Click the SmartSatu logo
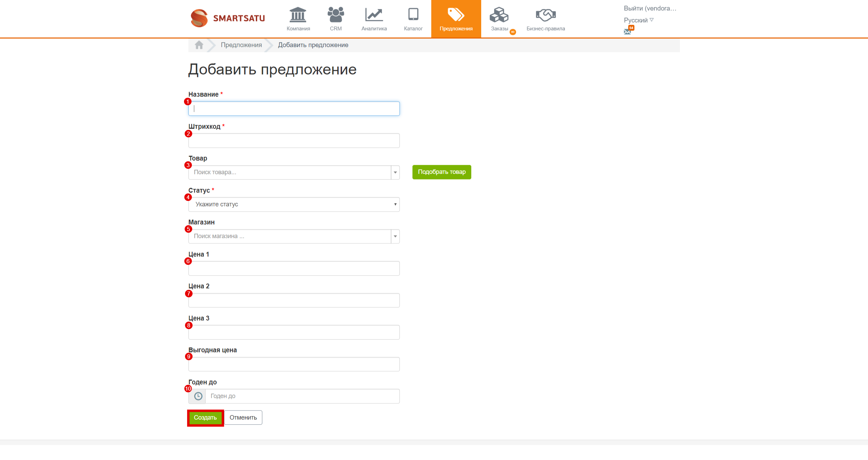Image resolution: width=868 pixels, height=460 pixels. click(228, 18)
